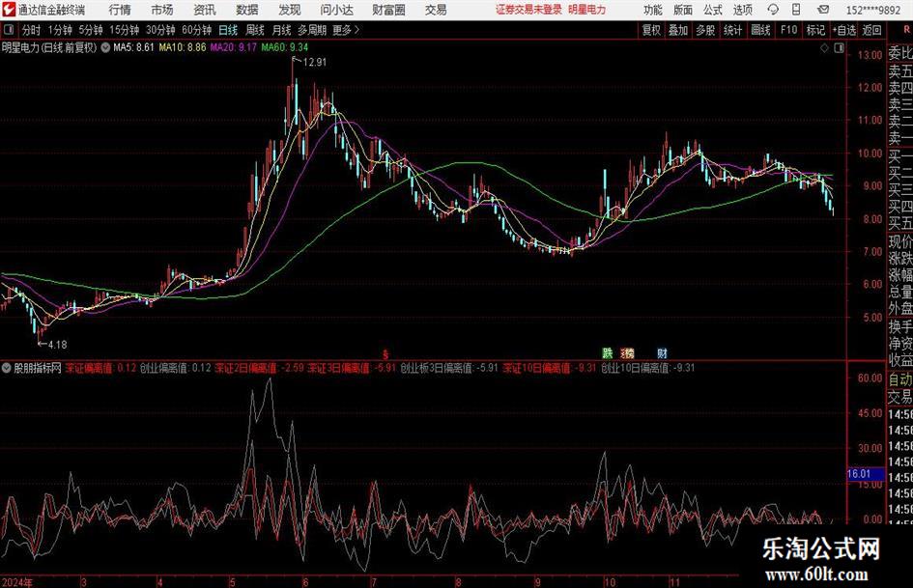Click the red 明星电力 stock name in title bar
Screen dimensions: 913x588
click(587, 10)
